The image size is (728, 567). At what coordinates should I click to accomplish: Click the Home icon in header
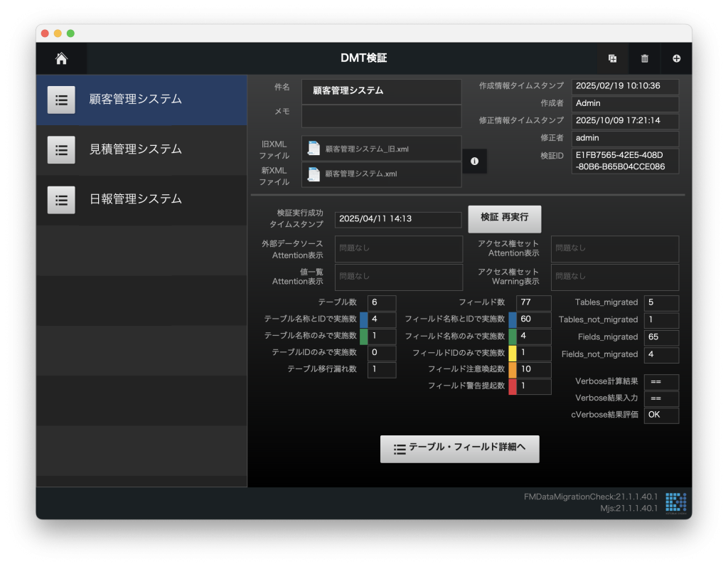61,59
